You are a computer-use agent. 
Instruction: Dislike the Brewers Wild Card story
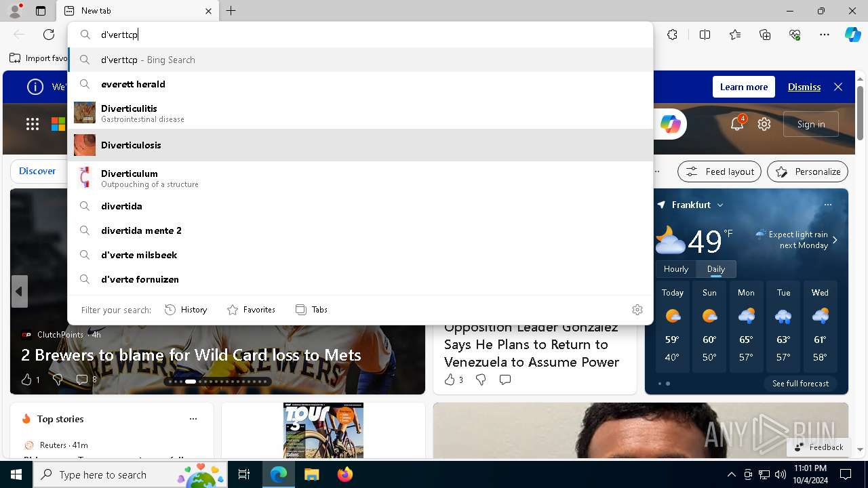(57, 380)
